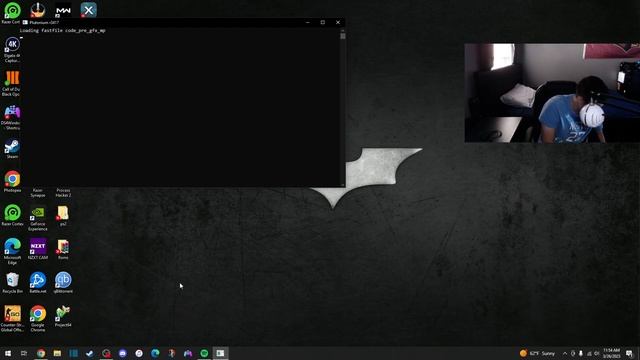Viewport: 640px width, 360px height.
Task: Click the console window vertical scrollbar thumb
Action: tap(343, 36)
